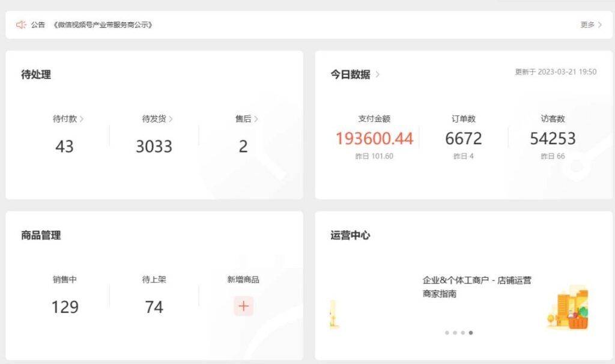View the 74 products under 待上架
The image size is (615, 364).
154,307
